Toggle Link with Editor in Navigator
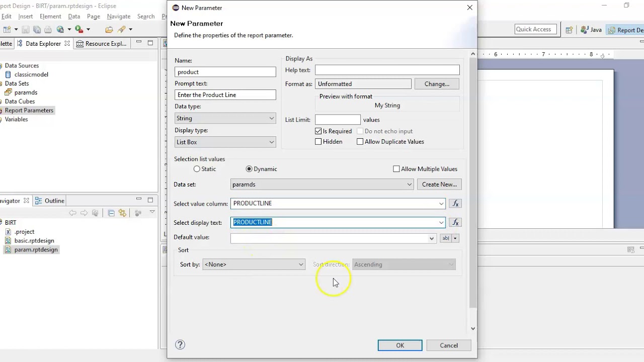The height and width of the screenshot is (362, 644). [x=122, y=213]
